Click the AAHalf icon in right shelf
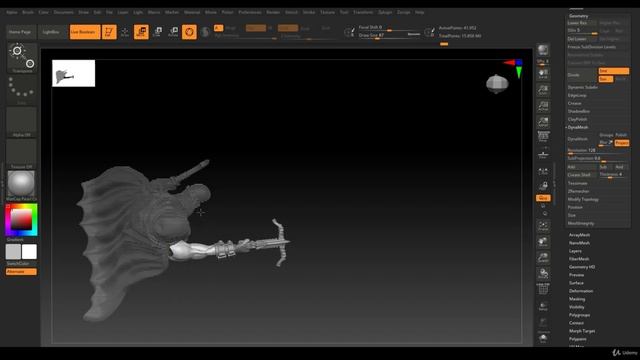The width and height of the screenshot is (640, 360). (x=543, y=122)
